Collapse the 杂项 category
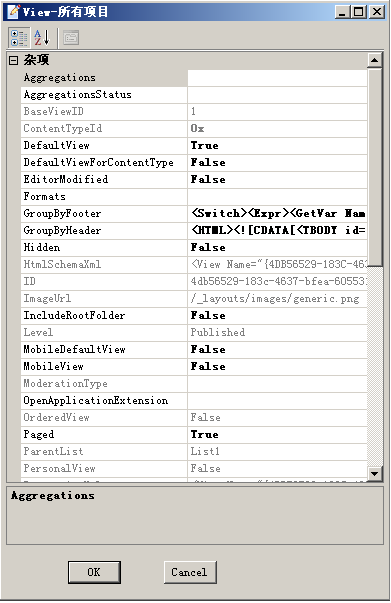The width and height of the screenshot is (391, 603). click(13, 60)
